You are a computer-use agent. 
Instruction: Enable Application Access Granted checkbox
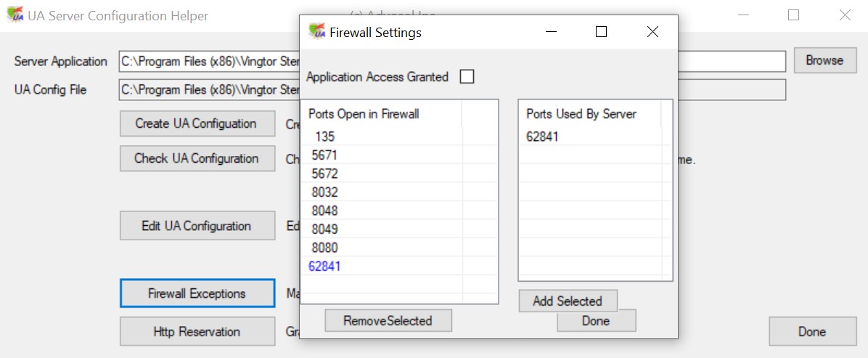(467, 77)
